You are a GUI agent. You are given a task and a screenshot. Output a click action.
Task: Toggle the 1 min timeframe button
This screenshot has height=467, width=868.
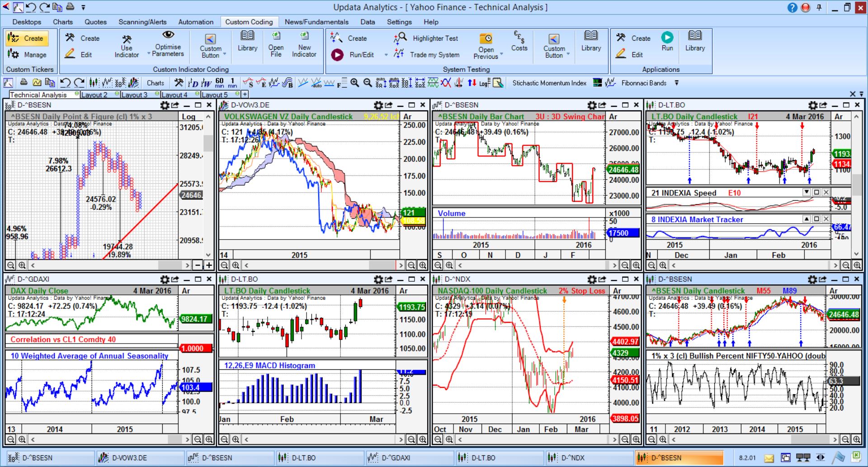point(232,83)
